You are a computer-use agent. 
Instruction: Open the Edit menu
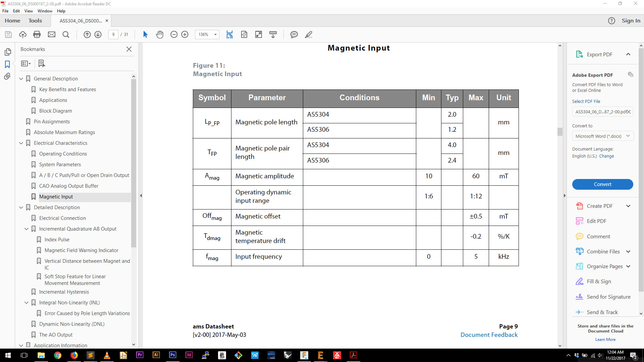pos(16,11)
